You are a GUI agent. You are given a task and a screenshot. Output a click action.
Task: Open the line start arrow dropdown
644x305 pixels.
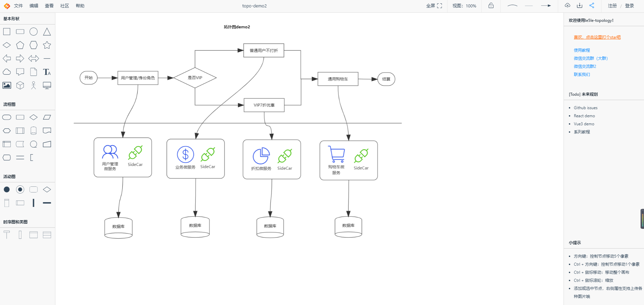529,6
